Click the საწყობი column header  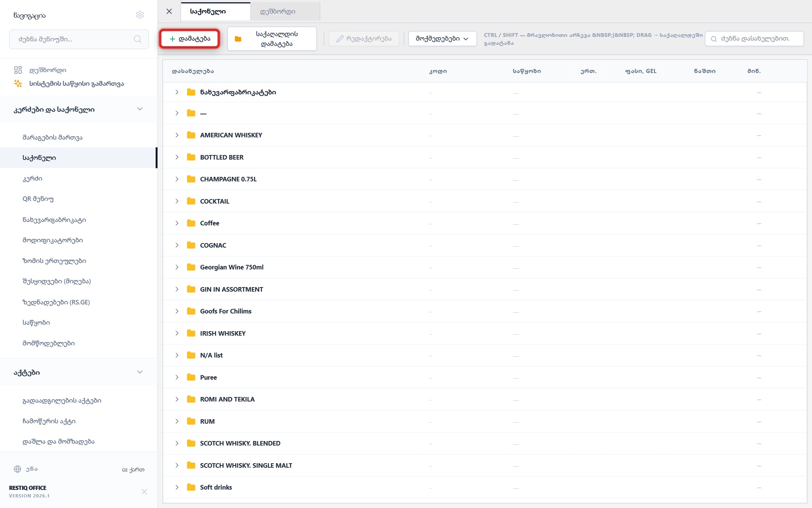click(x=527, y=71)
